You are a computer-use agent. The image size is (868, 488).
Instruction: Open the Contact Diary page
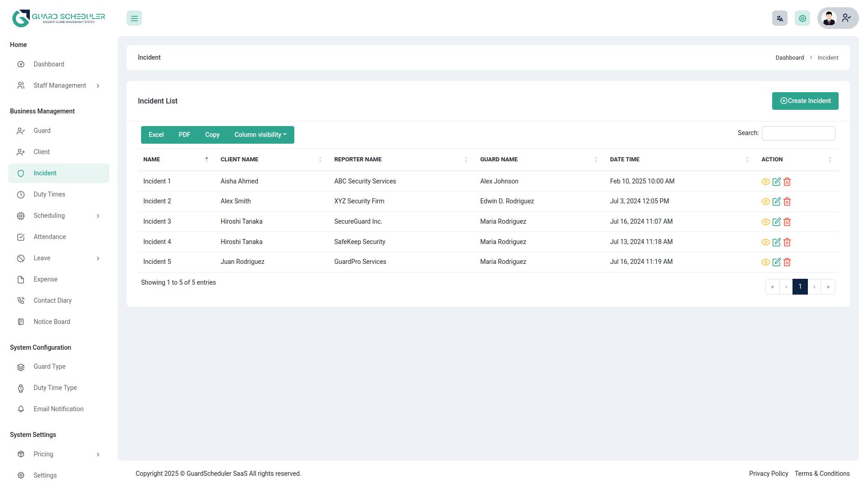[53, 300]
